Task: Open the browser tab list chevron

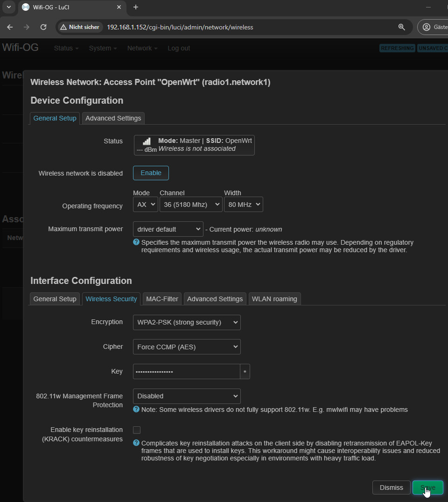Action: point(8,7)
